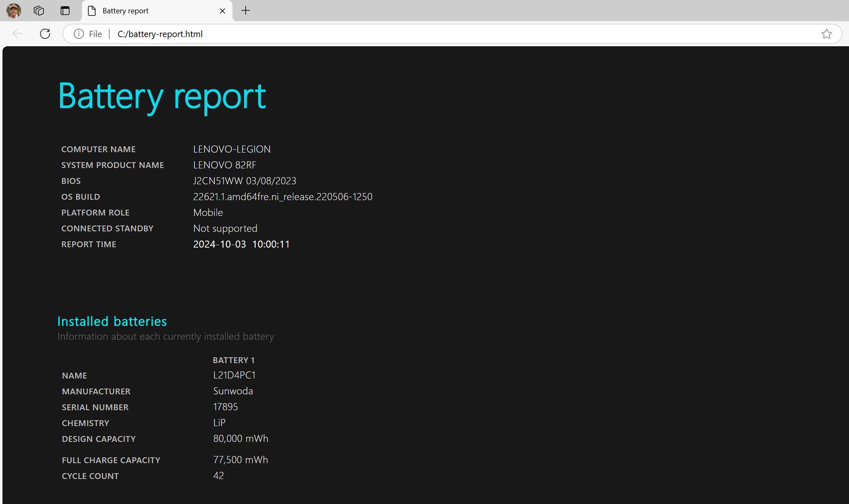849x504 pixels.
Task: Click the cycle count value 42
Action: pos(219,476)
